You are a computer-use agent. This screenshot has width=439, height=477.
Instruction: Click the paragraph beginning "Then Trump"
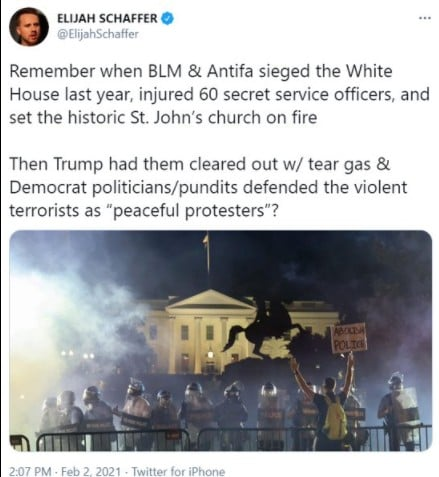pyautogui.click(x=208, y=187)
